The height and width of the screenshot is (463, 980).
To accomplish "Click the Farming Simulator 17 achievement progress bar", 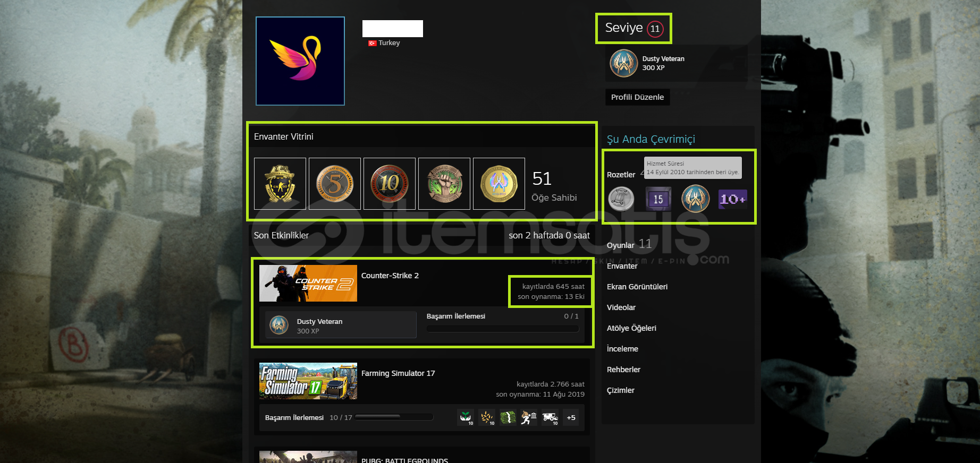I will pyautogui.click(x=394, y=417).
